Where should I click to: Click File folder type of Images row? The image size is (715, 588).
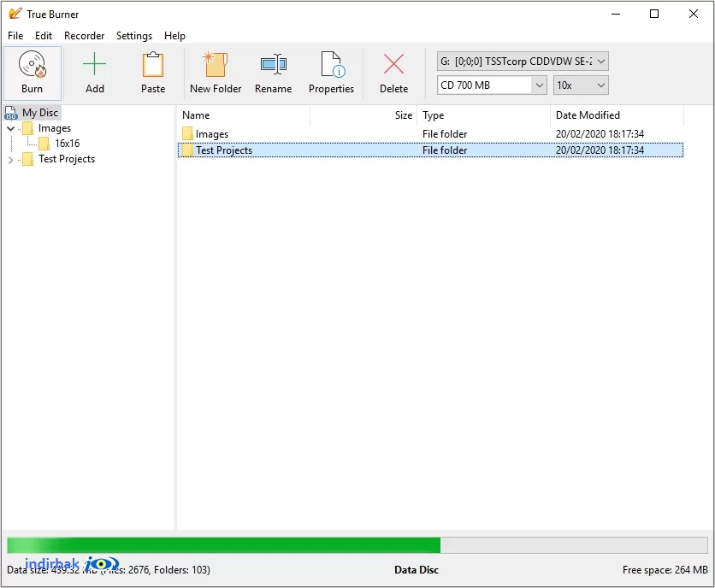pyautogui.click(x=445, y=134)
